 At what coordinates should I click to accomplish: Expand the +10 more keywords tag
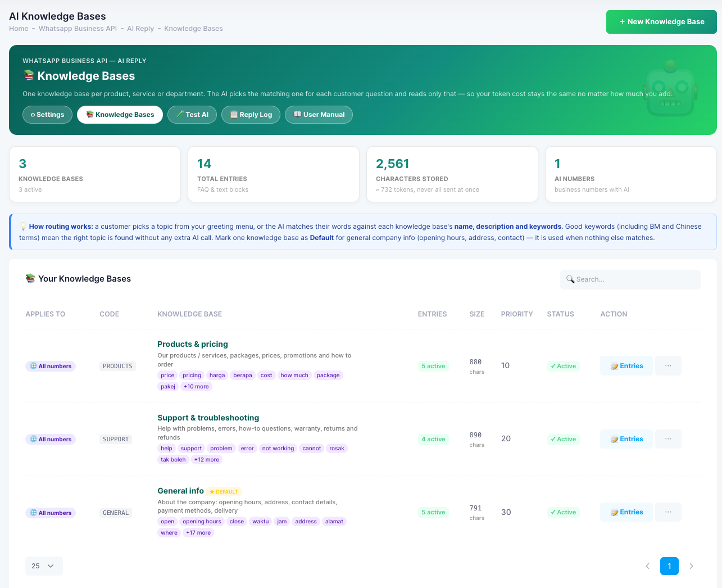196,387
